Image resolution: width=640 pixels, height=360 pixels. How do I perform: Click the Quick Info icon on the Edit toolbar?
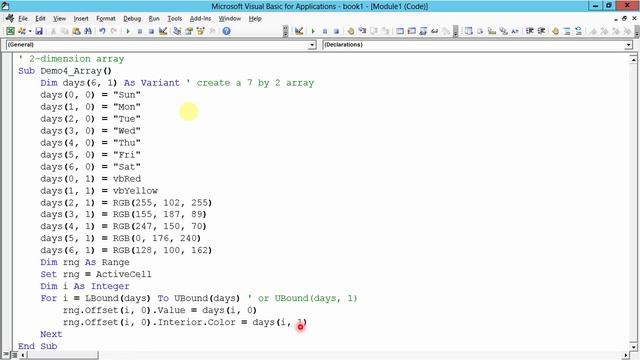492,31
